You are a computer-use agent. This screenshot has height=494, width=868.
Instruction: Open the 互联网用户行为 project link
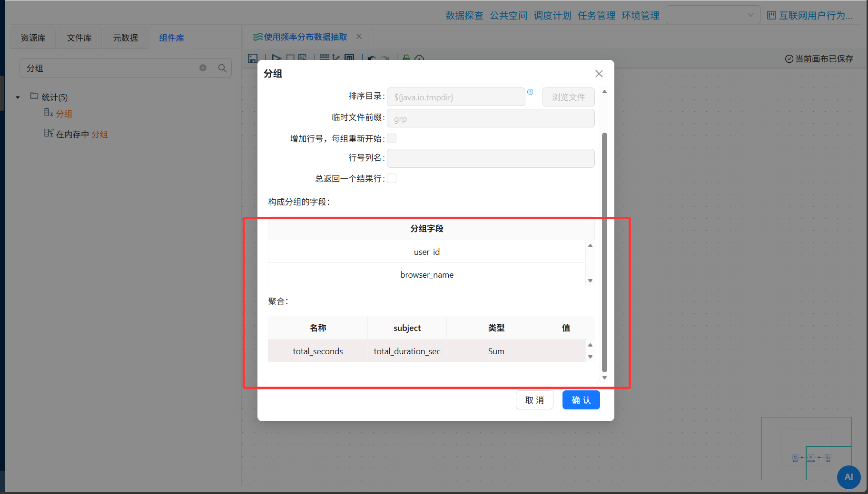[815, 16]
